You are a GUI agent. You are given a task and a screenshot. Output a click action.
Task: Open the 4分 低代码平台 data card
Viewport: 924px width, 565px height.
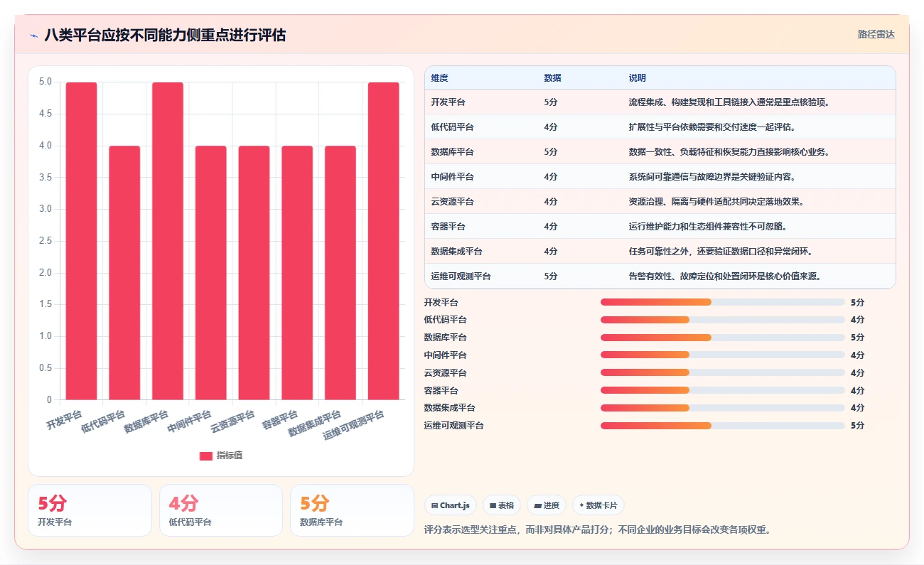(x=221, y=510)
